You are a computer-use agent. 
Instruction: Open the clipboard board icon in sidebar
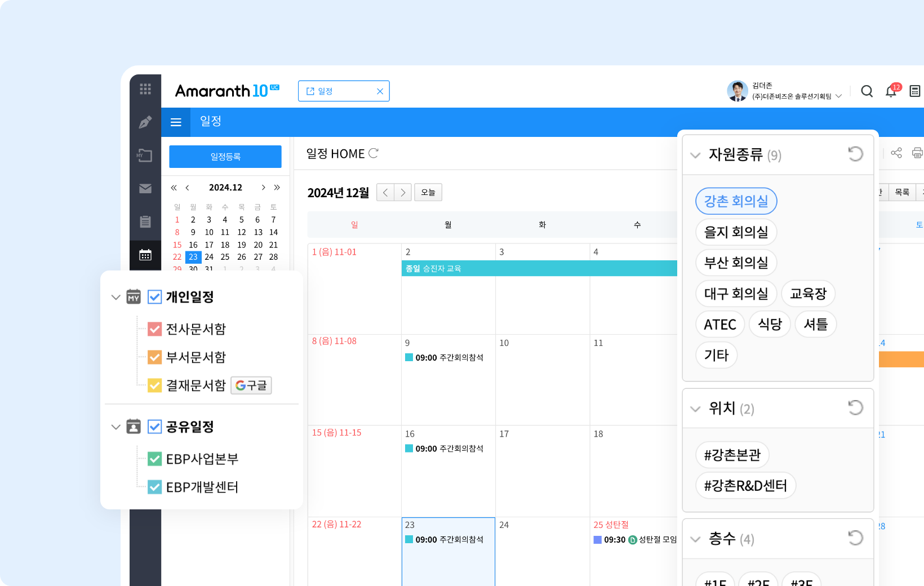145,221
